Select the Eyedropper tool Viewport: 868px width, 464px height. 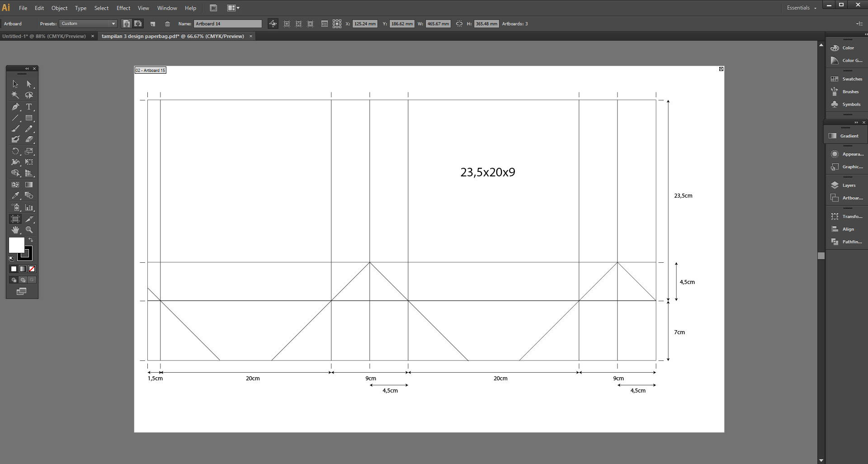pos(15,195)
